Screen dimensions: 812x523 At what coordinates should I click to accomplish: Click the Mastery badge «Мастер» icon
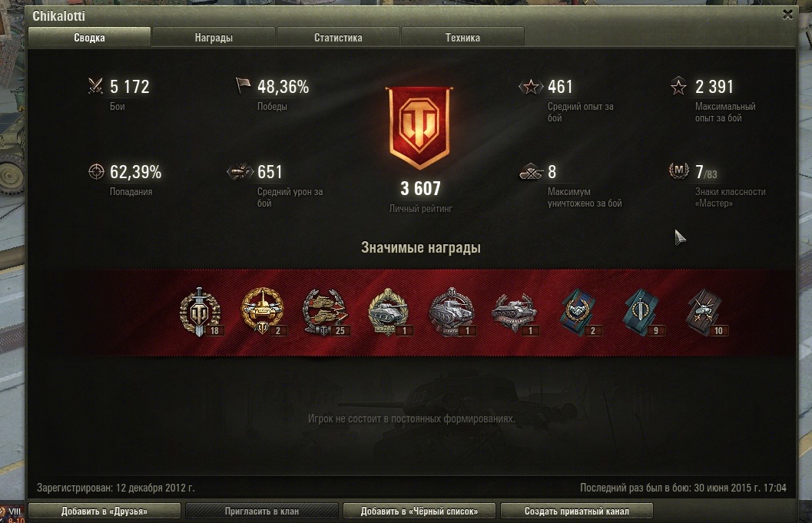678,170
